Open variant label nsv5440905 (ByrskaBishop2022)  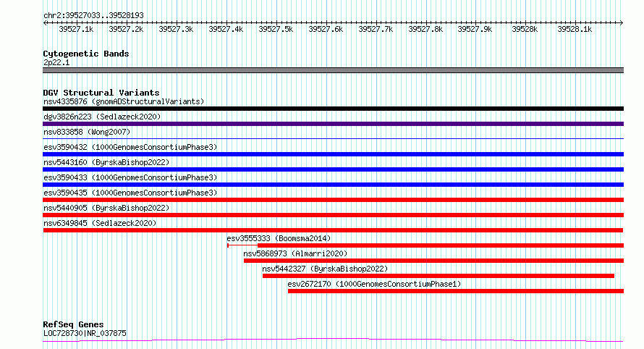[106, 208]
